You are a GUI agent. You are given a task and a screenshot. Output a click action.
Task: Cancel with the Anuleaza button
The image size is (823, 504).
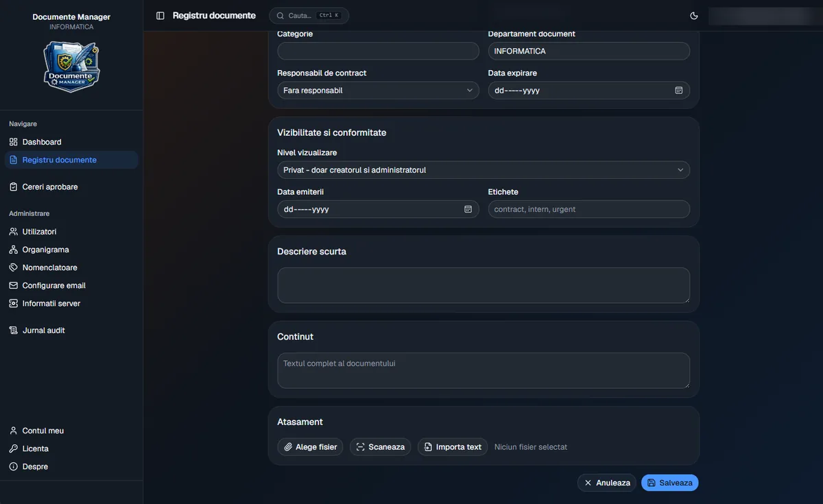pyautogui.click(x=607, y=483)
